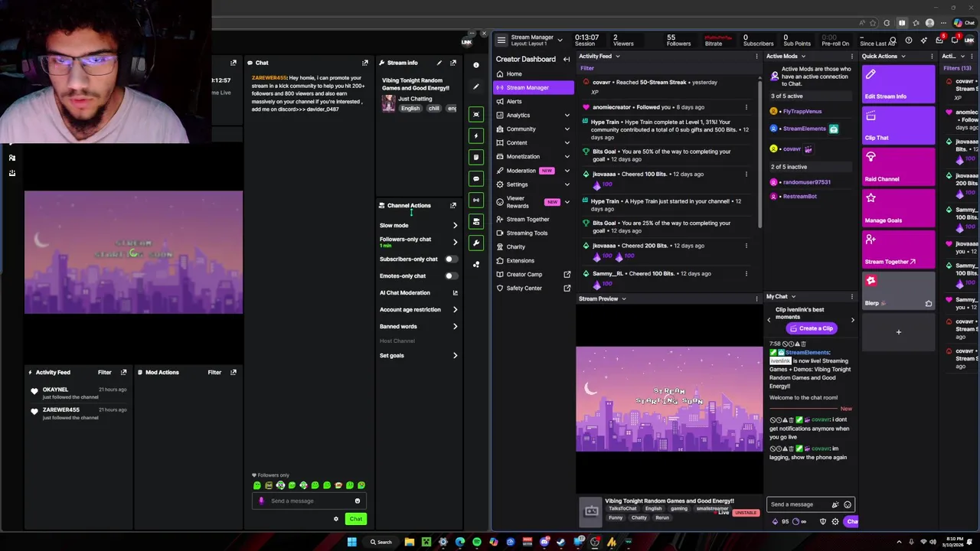
Task: Open Safety Center external link icon
Action: [567, 289]
